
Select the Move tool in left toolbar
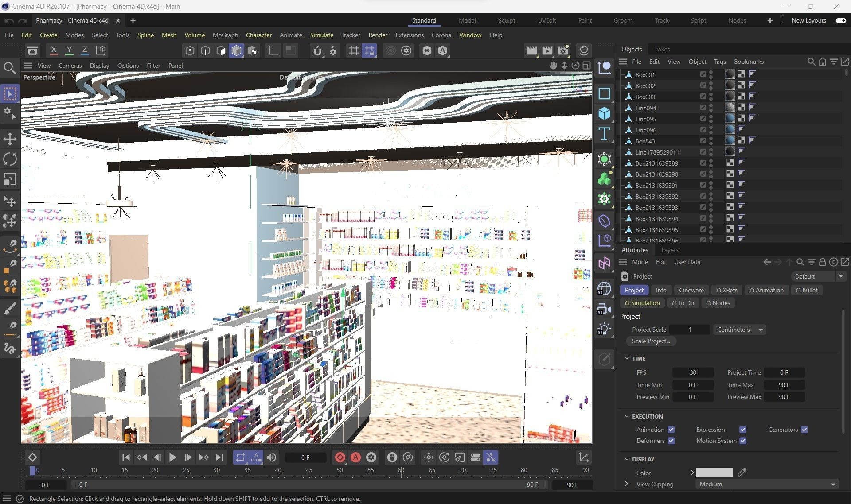[10, 139]
